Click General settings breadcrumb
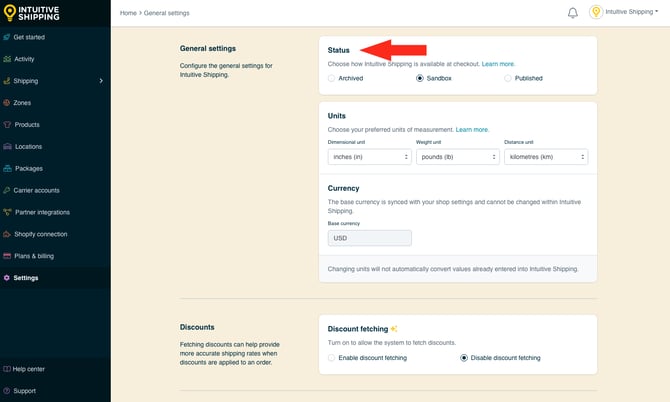Image resolution: width=670 pixels, height=402 pixels. pos(166,13)
